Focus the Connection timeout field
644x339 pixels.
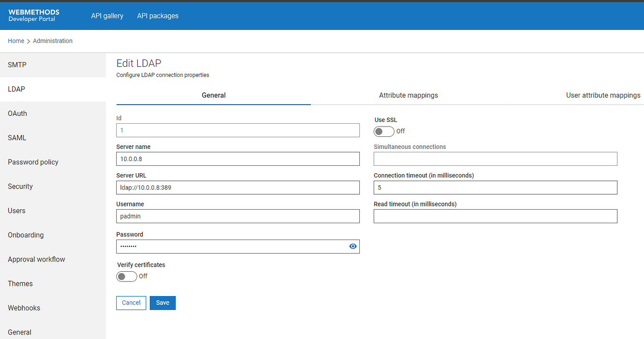click(x=495, y=188)
